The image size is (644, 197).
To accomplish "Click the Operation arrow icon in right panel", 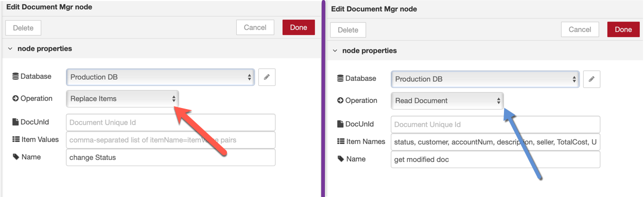I will point(340,101).
